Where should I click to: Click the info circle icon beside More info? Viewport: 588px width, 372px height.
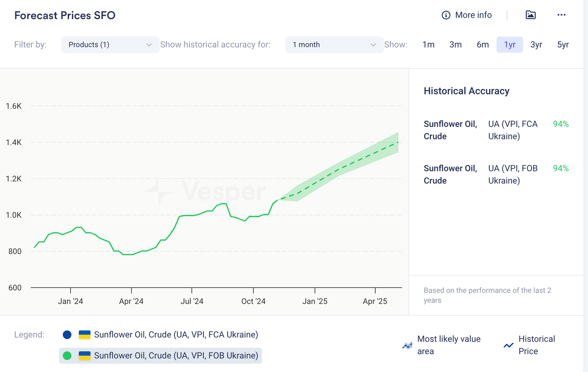click(446, 15)
